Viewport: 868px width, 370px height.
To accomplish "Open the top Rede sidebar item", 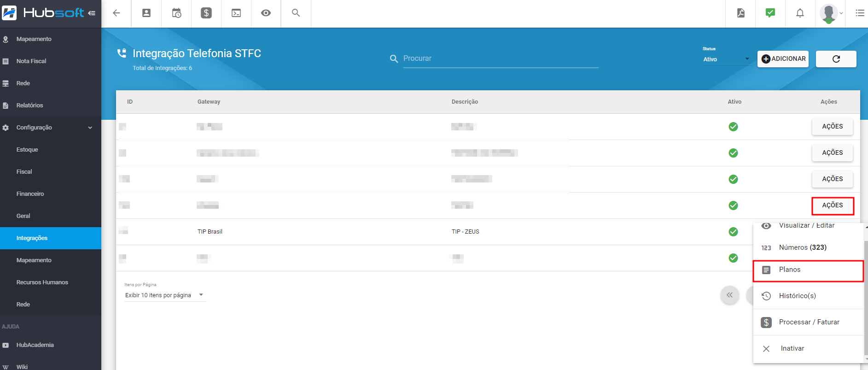I will 51,83.
